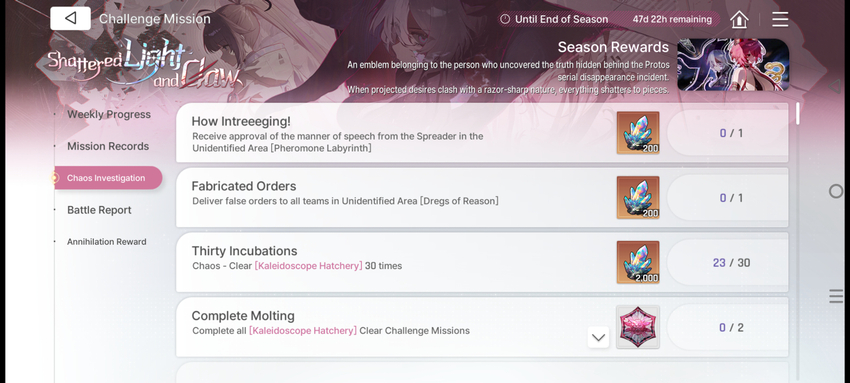Open the Battle Report tab

pyautogui.click(x=99, y=210)
